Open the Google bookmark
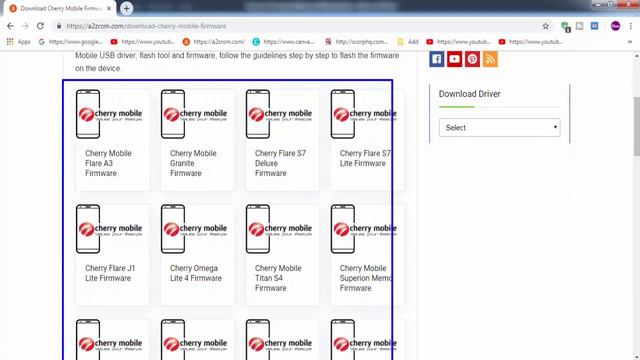This screenshot has height=360, width=640. (71, 42)
